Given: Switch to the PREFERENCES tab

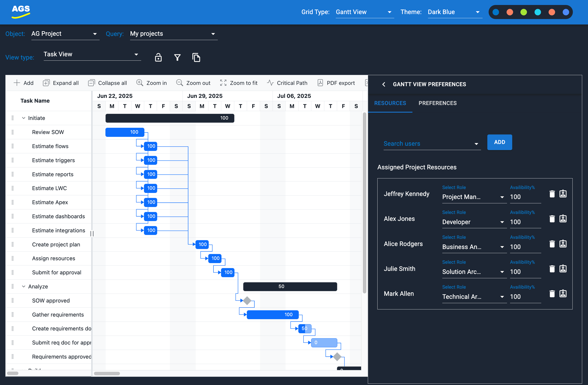Looking at the screenshot, I should point(437,103).
